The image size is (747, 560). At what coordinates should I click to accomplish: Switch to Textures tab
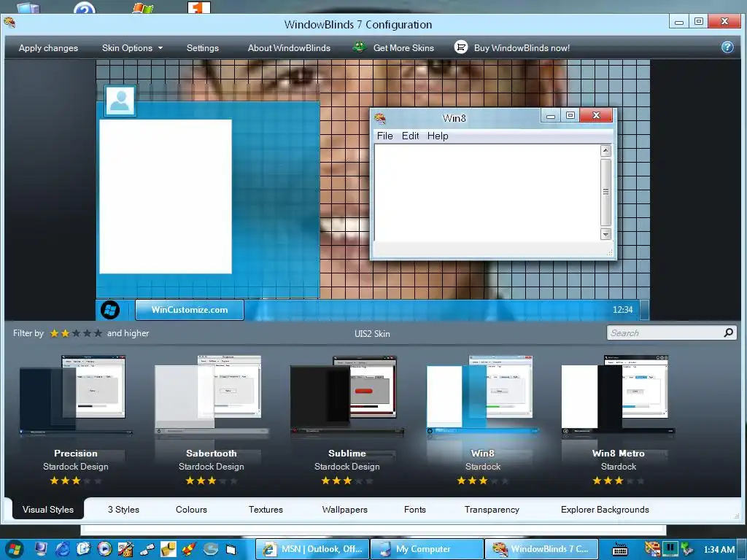click(266, 510)
